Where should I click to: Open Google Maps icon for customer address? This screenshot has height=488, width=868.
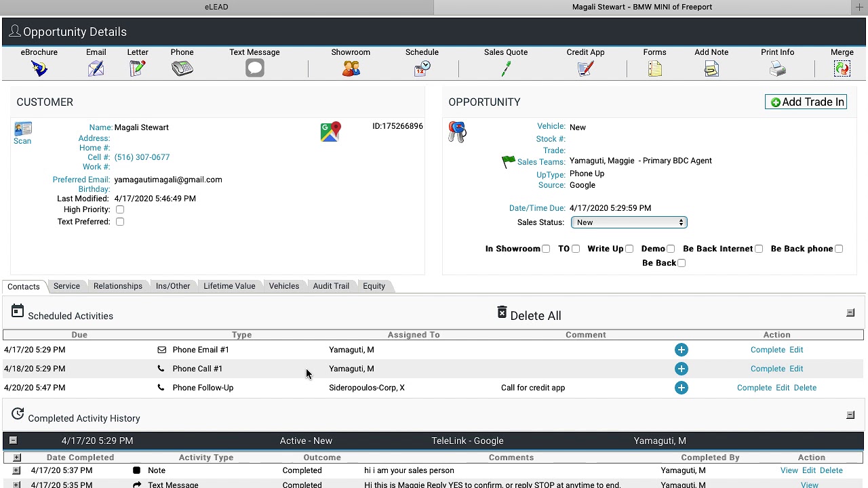(x=331, y=131)
